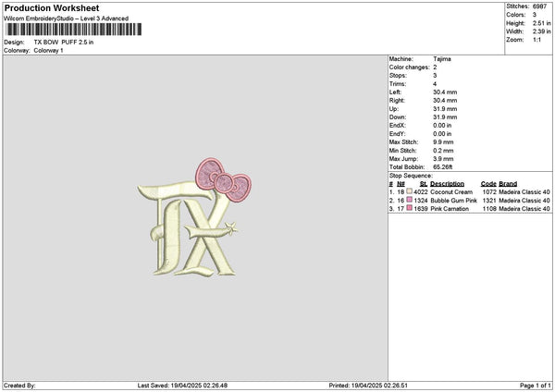This screenshot has width=555, height=392.
Task: Click thread code 1108
Action: click(489, 209)
